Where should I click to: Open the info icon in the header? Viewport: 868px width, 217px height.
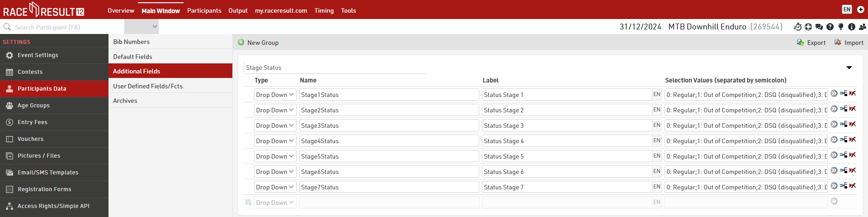pos(852,27)
